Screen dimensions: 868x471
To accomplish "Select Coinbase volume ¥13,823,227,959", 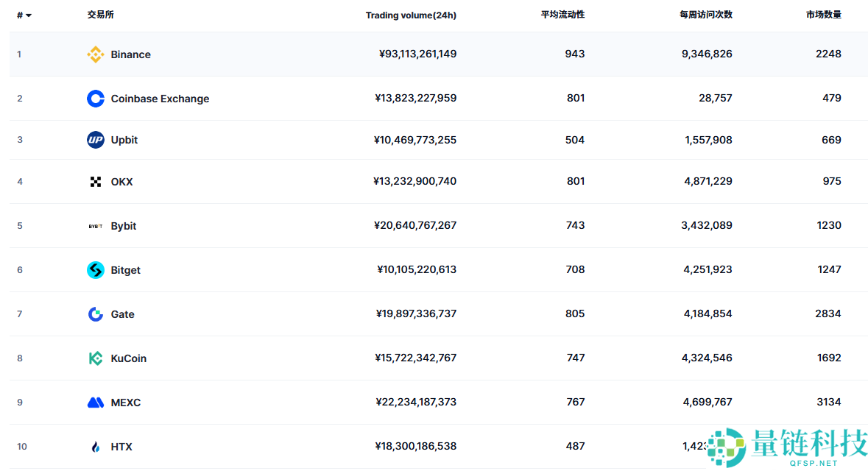I will click(416, 98).
